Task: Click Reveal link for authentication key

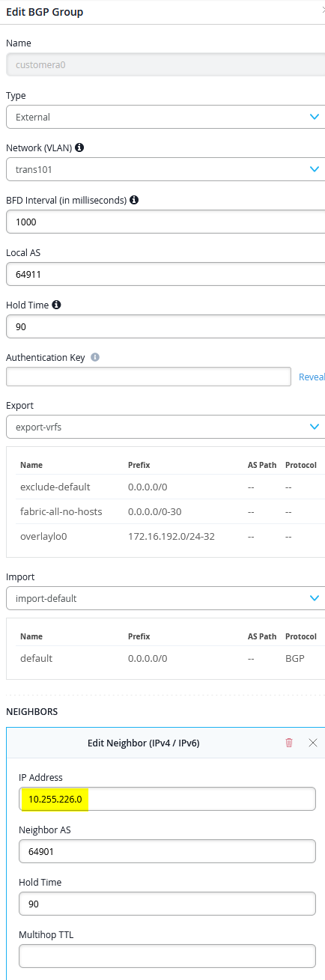Action: (x=312, y=377)
